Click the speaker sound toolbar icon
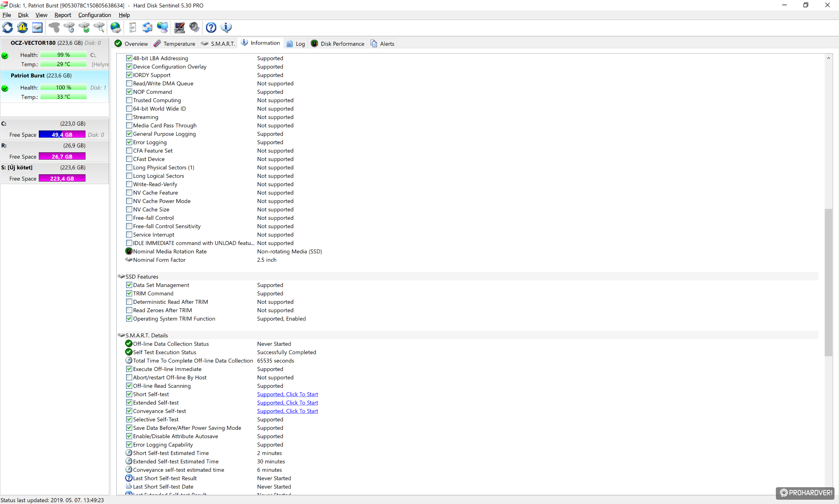Screen dimensions: 839x504 [194, 27]
